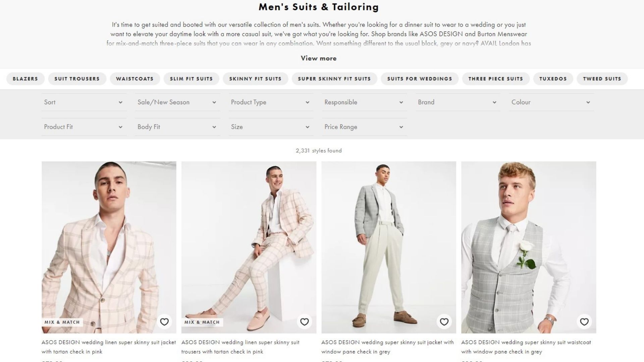644x362 pixels.
Task: Save the pink tartan suit jacket to wishlist
Action: coord(164,322)
